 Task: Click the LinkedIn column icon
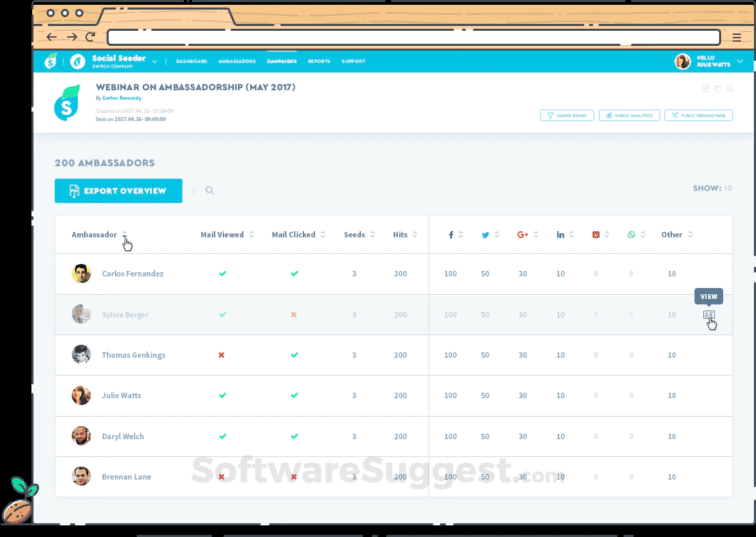pyautogui.click(x=560, y=235)
